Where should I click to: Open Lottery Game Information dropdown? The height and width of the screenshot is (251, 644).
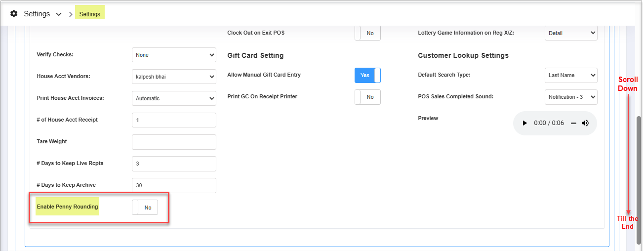tap(571, 33)
